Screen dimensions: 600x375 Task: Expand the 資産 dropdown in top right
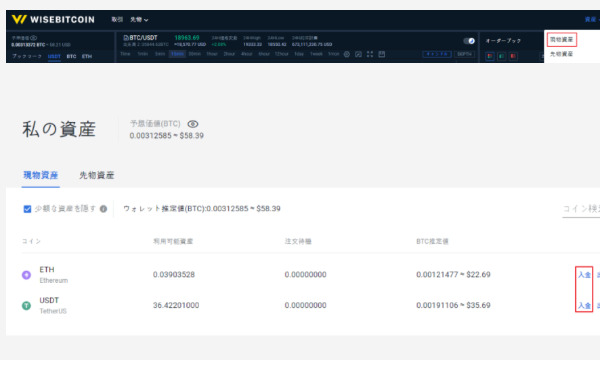click(592, 20)
